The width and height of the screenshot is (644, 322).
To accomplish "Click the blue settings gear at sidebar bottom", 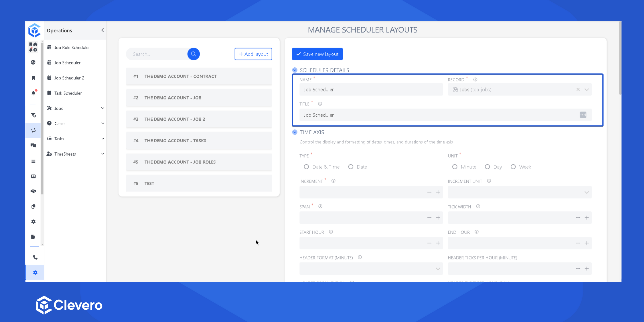I will click(35, 272).
